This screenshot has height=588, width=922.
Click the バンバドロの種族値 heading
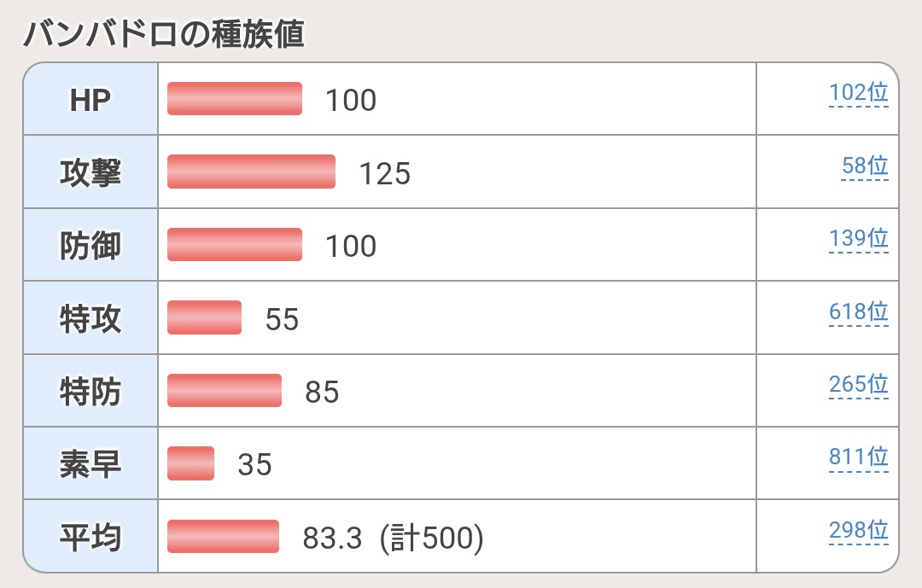click(163, 34)
